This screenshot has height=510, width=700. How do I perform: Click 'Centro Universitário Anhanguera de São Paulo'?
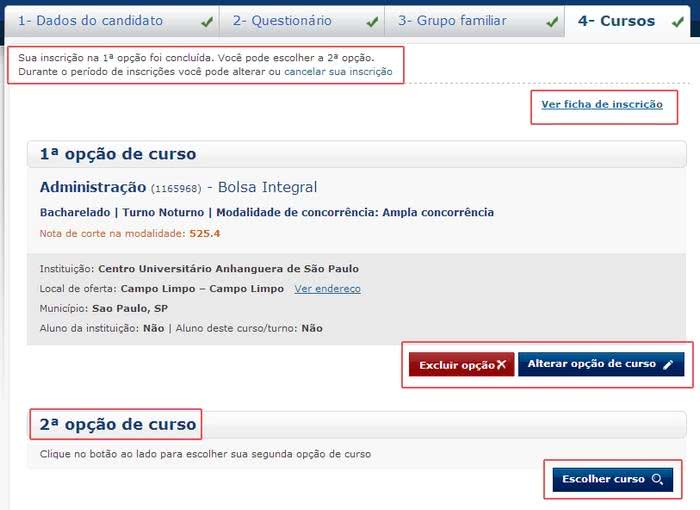[x=229, y=269]
